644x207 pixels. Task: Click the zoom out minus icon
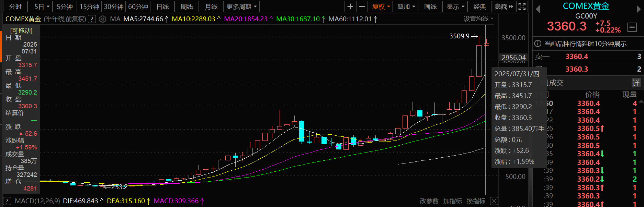pos(362,7)
